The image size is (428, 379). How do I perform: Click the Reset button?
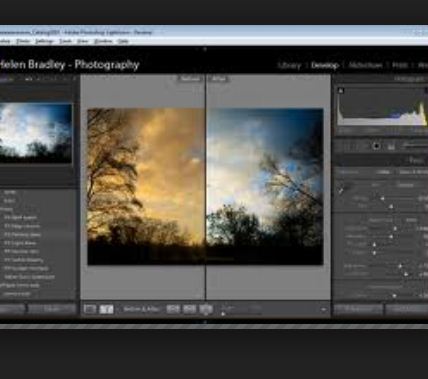point(407,309)
